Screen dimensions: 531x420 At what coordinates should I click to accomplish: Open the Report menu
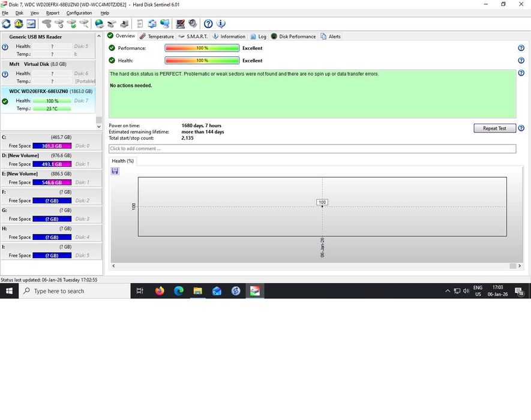pos(52,13)
